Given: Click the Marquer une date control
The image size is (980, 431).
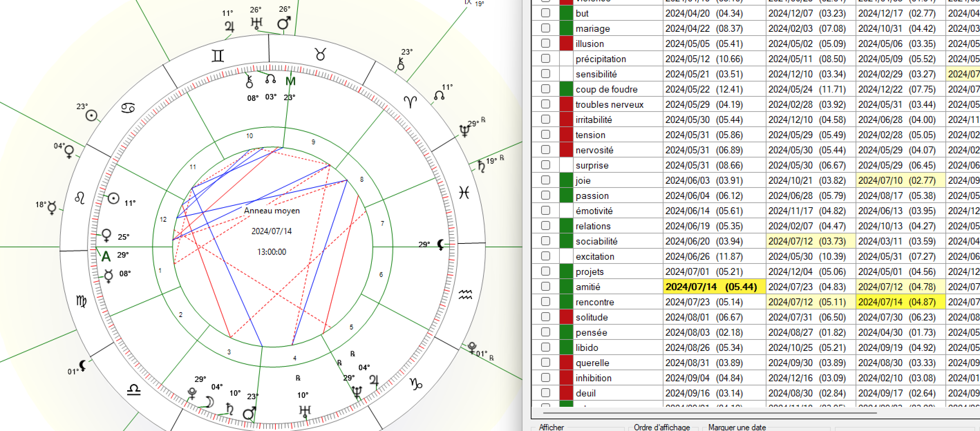Looking at the screenshot, I should [736, 427].
